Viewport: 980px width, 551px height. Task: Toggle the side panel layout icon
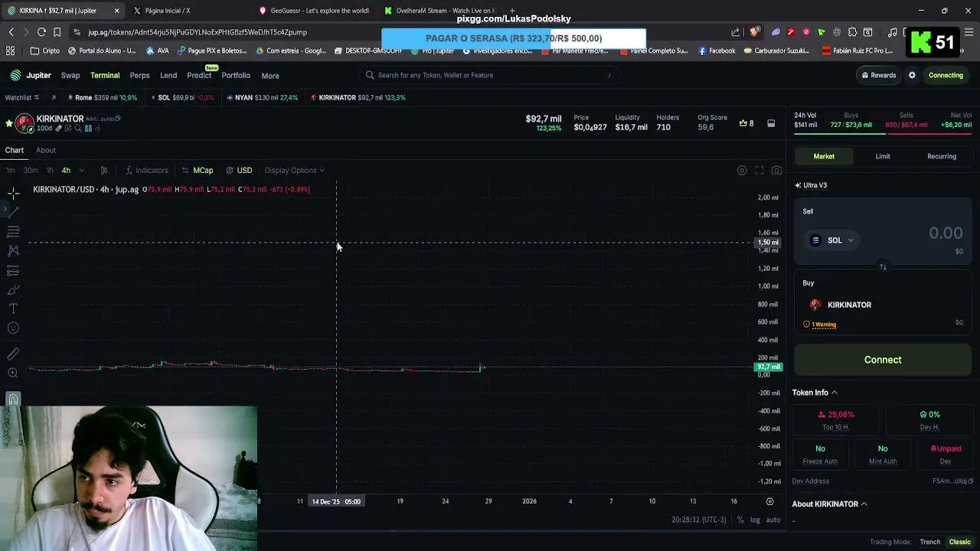pos(771,123)
